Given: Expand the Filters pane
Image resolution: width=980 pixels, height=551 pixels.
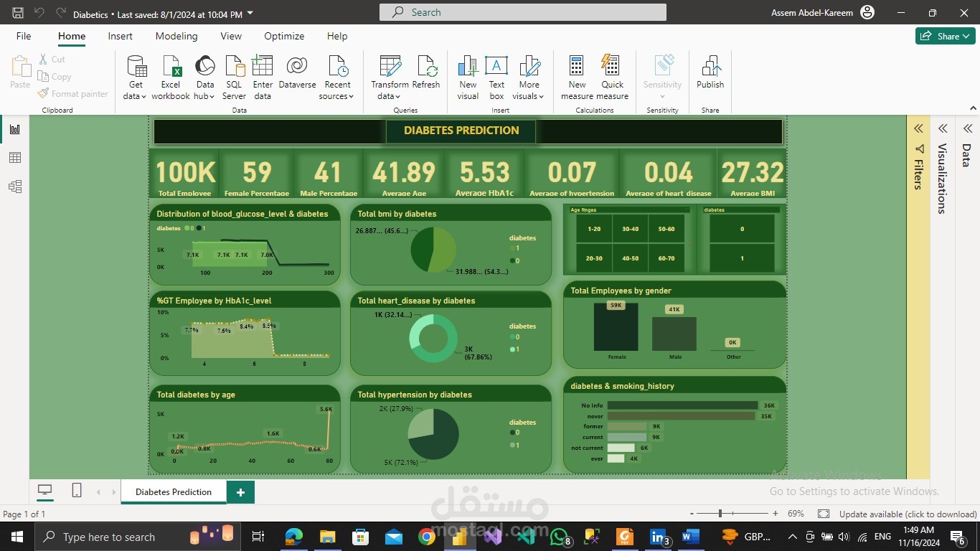Looking at the screenshot, I should (918, 128).
